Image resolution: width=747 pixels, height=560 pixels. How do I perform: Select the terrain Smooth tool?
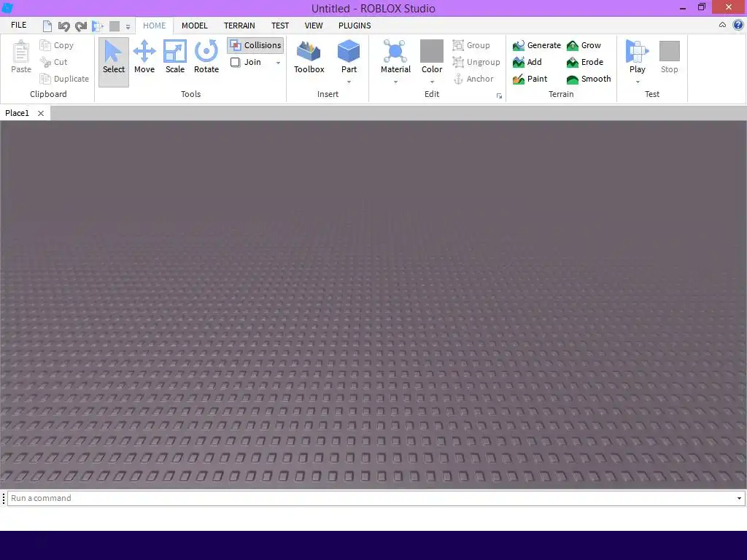click(x=589, y=79)
